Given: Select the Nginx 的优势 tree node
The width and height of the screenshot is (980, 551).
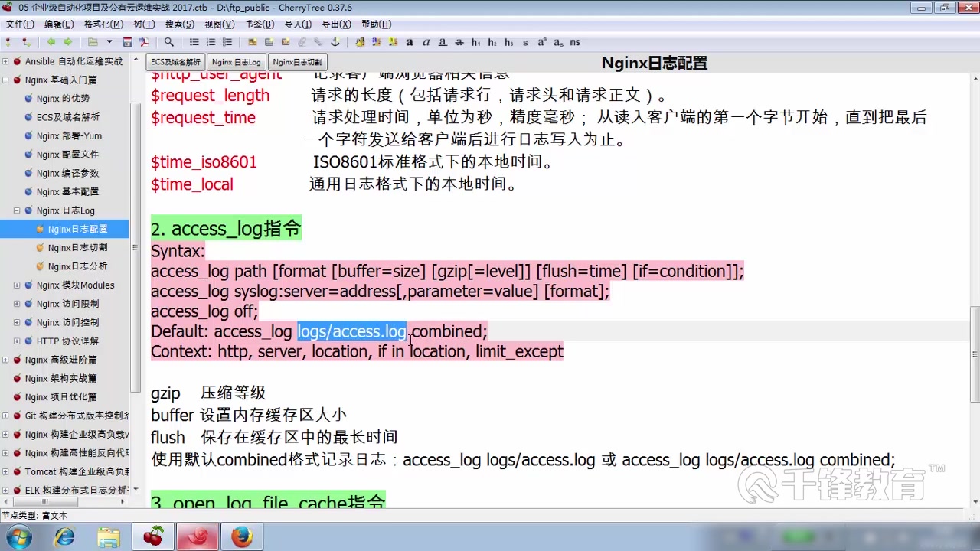Looking at the screenshot, I should [63, 99].
